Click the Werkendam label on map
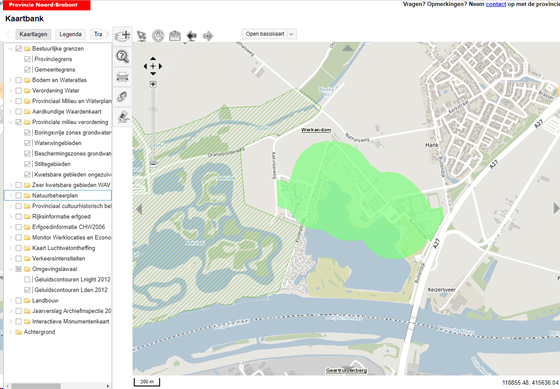 point(316,130)
